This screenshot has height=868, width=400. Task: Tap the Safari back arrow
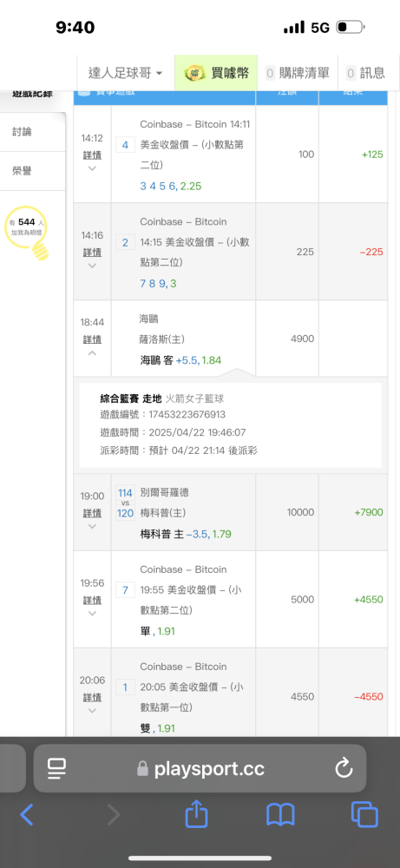pos(27,814)
